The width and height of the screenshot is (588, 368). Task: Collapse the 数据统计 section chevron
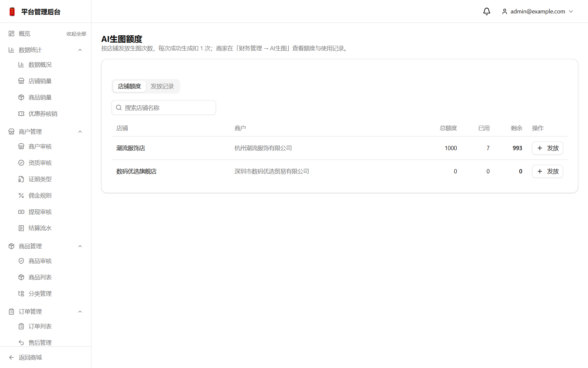click(x=80, y=50)
